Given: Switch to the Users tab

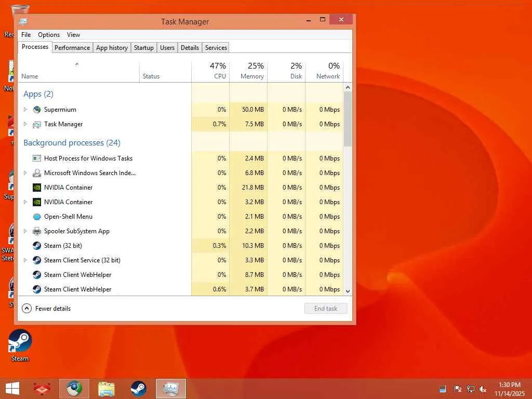Looking at the screenshot, I should pos(167,48).
